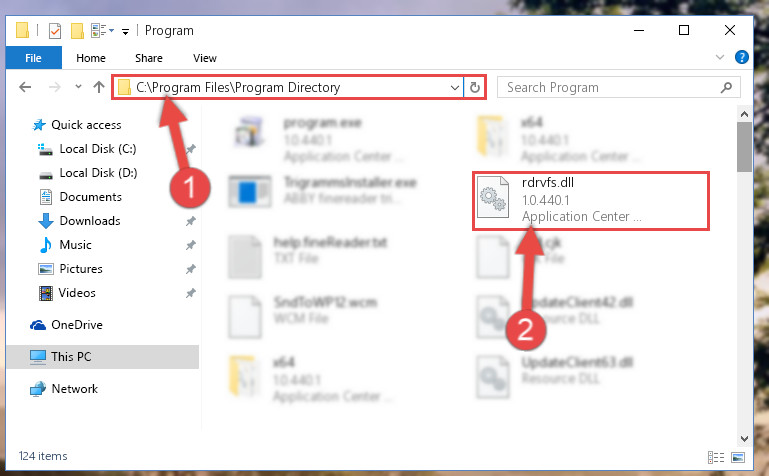769x476 pixels.
Task: Unpin Downloads using its pin icon
Action: coord(190,222)
